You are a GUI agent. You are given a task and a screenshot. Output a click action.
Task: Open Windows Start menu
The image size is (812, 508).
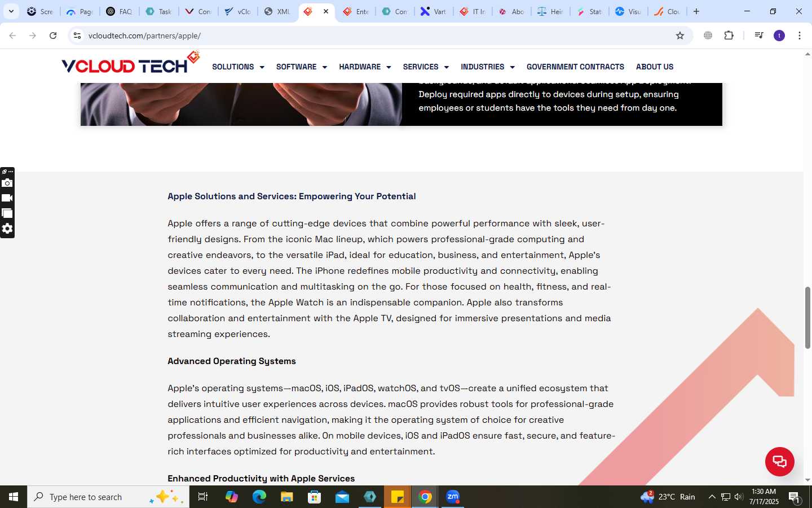click(x=14, y=497)
